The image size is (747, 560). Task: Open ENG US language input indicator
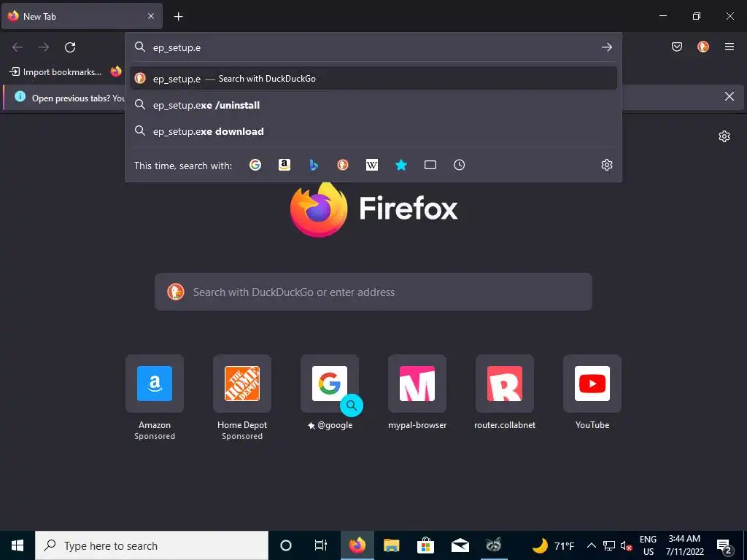[648, 545]
